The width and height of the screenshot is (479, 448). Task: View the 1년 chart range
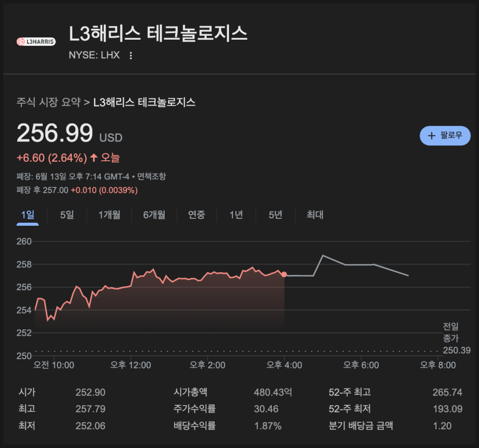[x=236, y=215]
